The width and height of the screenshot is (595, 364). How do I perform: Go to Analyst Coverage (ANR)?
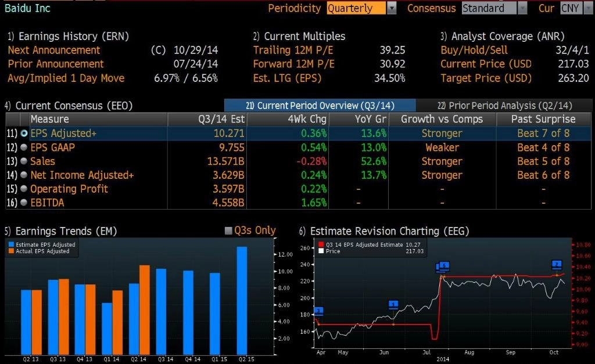(503, 37)
